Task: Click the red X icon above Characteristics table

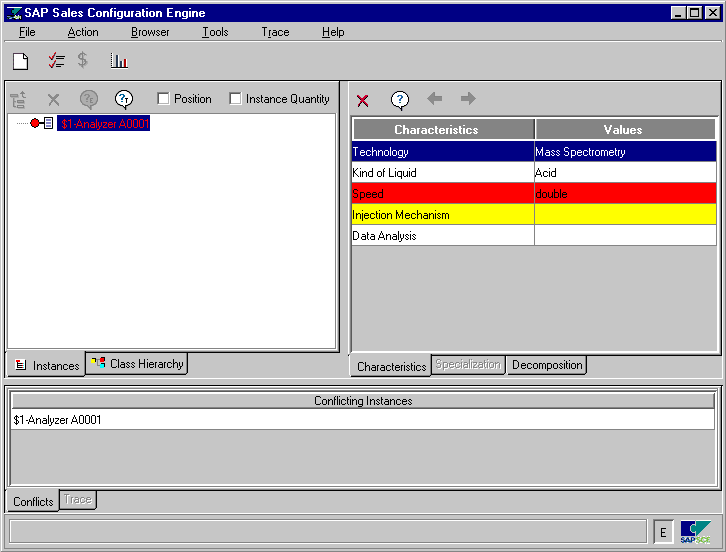Action: tap(363, 100)
